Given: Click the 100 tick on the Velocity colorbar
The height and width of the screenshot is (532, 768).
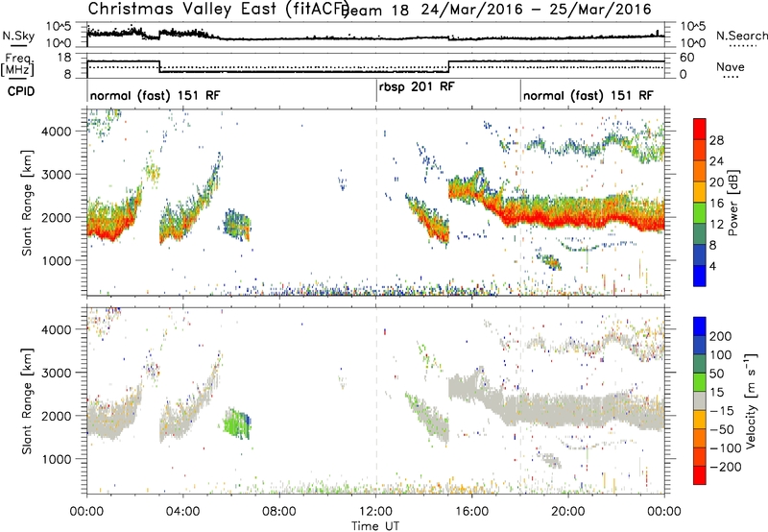Looking at the screenshot, I should point(721,355).
